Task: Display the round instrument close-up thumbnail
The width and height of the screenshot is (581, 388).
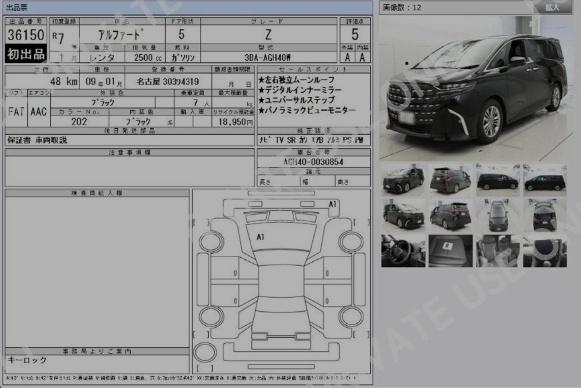Action: (x=545, y=251)
